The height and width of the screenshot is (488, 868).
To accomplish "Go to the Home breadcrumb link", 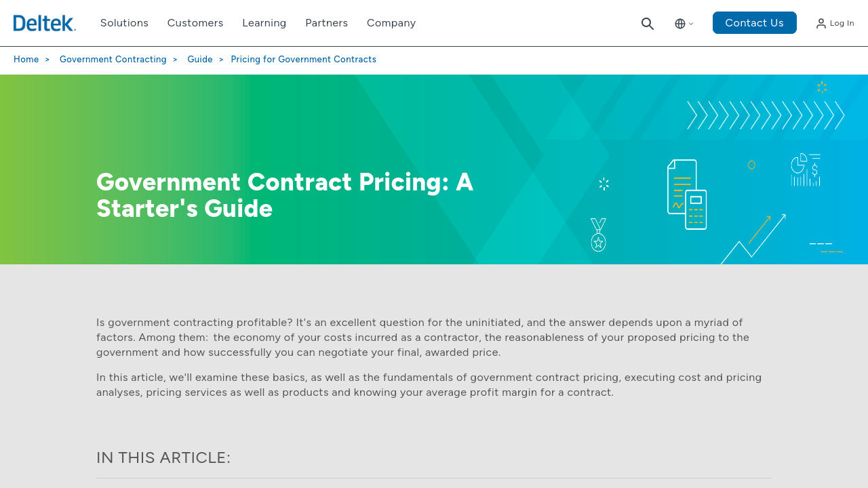I will pos(26,60).
